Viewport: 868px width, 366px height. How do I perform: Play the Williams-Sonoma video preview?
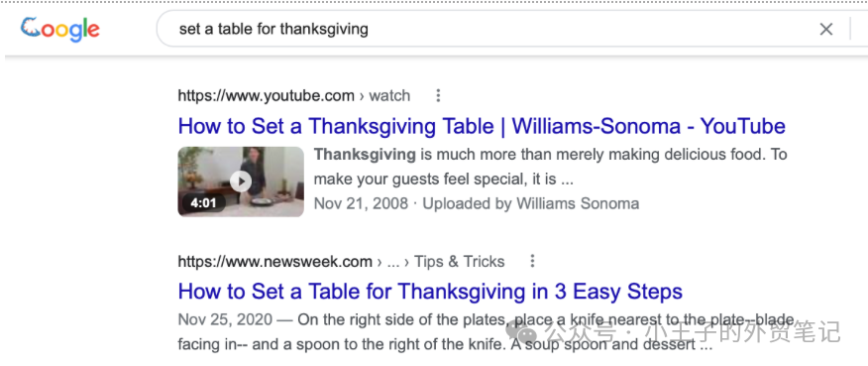pyautogui.click(x=241, y=182)
